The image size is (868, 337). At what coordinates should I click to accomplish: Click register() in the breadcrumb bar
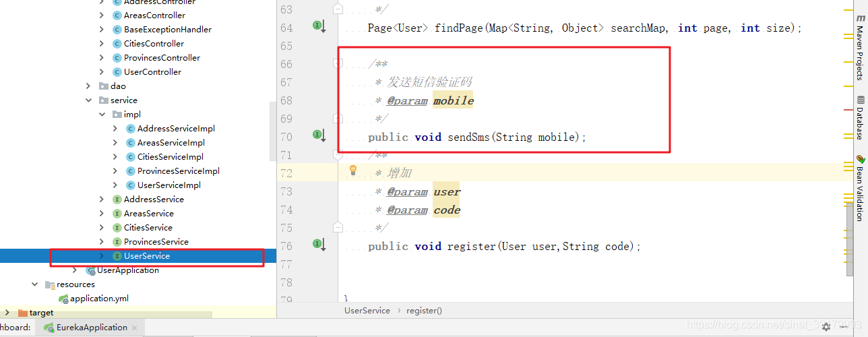[424, 311]
